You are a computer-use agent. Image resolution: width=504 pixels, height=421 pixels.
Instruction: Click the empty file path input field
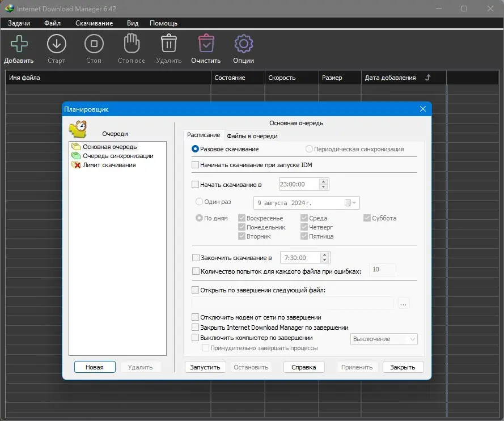pyautogui.click(x=293, y=303)
